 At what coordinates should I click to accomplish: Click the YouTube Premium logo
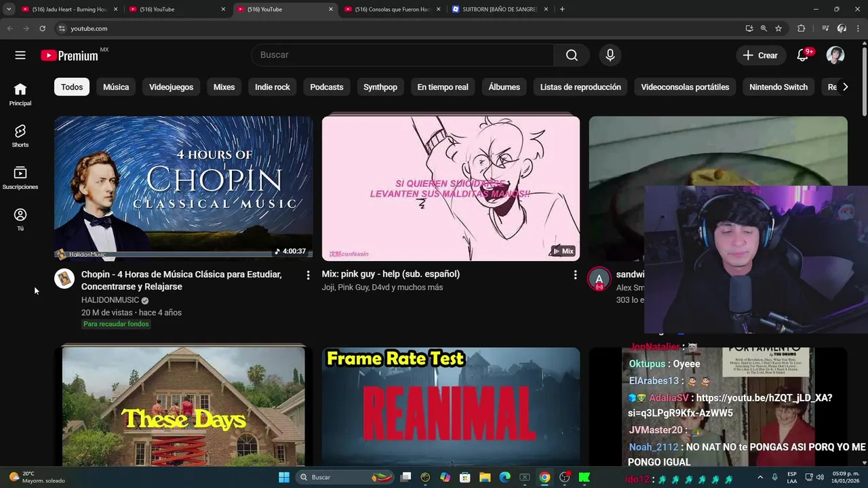tap(69, 56)
